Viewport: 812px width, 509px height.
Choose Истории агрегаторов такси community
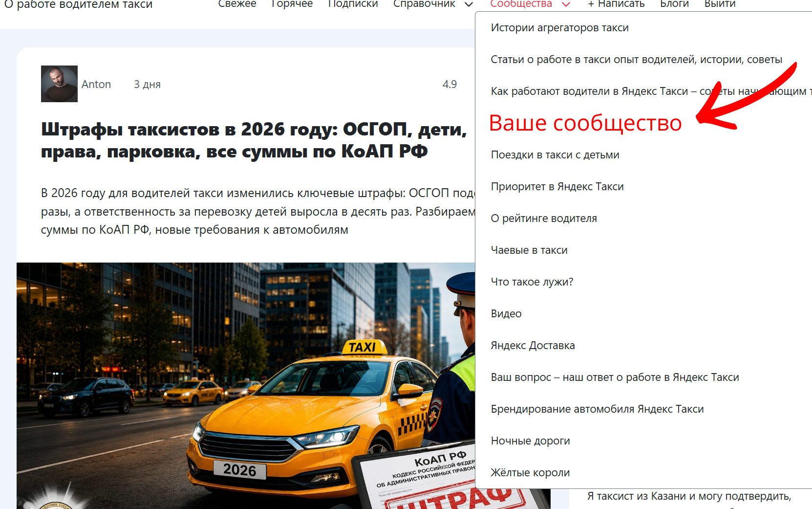point(559,28)
